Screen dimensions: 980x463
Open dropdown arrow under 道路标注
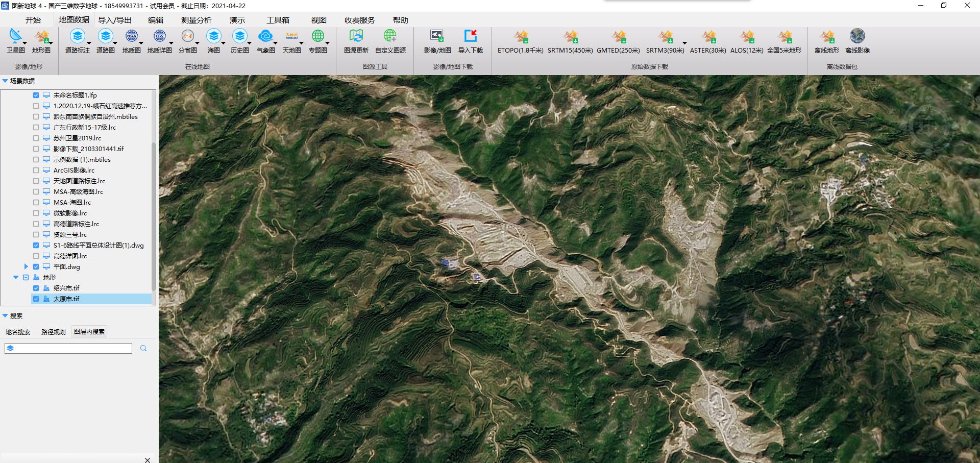click(89, 43)
